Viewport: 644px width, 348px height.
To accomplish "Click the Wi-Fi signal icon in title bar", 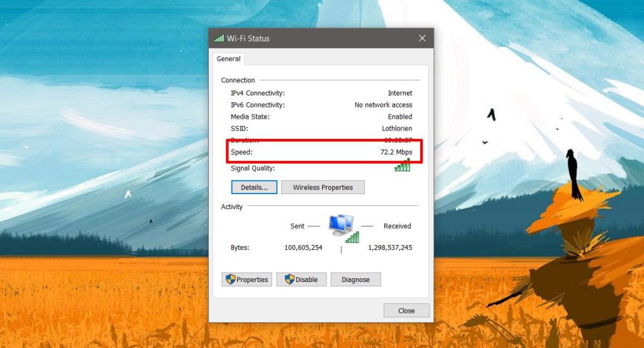I will 219,38.
